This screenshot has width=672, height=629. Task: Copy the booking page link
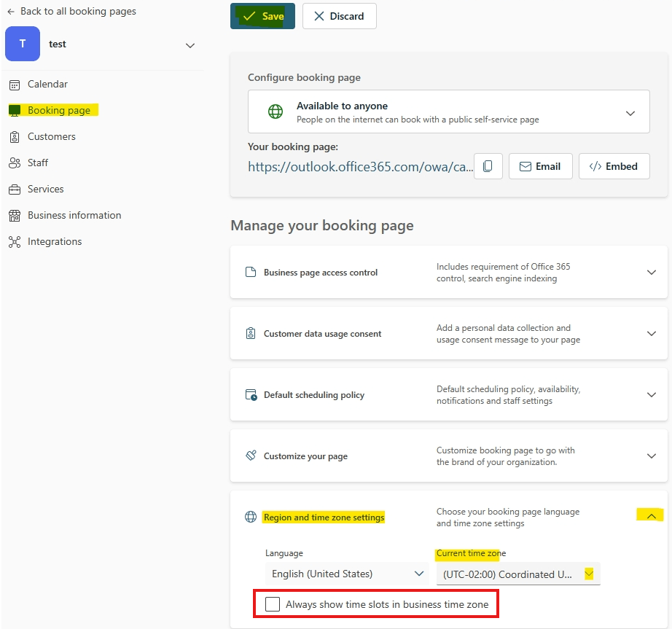tap(488, 166)
